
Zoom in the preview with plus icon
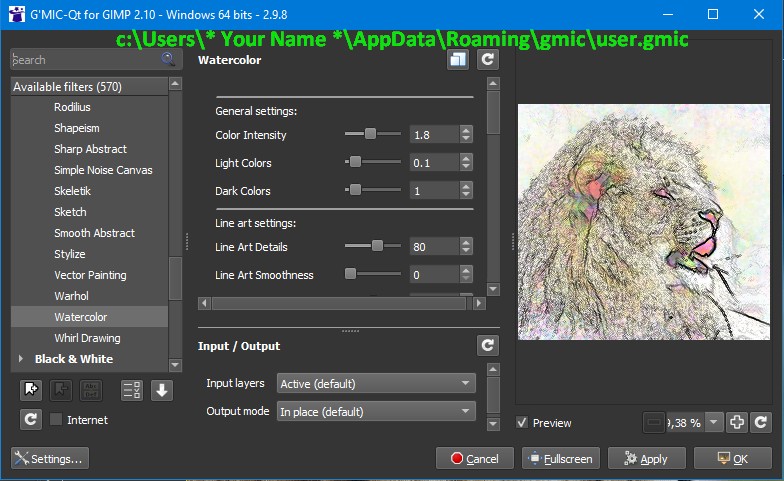[x=736, y=422]
